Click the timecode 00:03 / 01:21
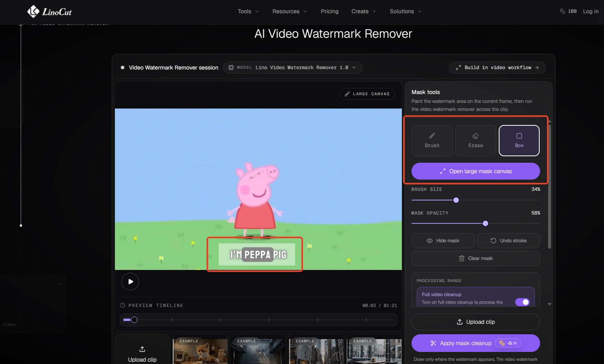Viewport: 604px width, 364px height. [x=379, y=305]
